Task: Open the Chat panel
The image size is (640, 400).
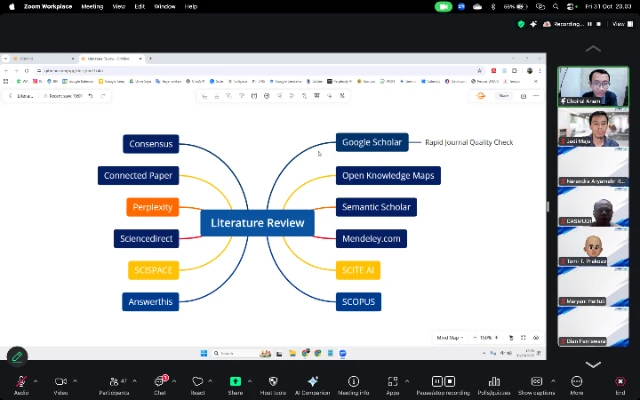Action: point(160,382)
